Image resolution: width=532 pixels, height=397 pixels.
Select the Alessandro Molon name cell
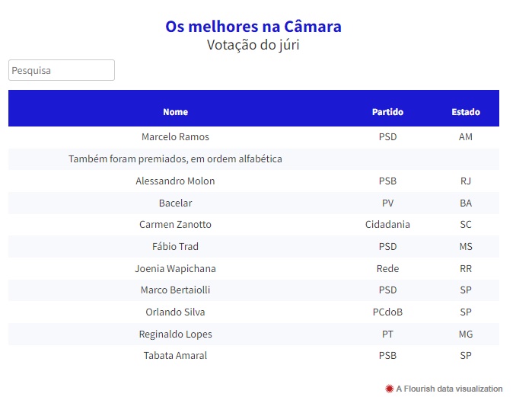175,181
